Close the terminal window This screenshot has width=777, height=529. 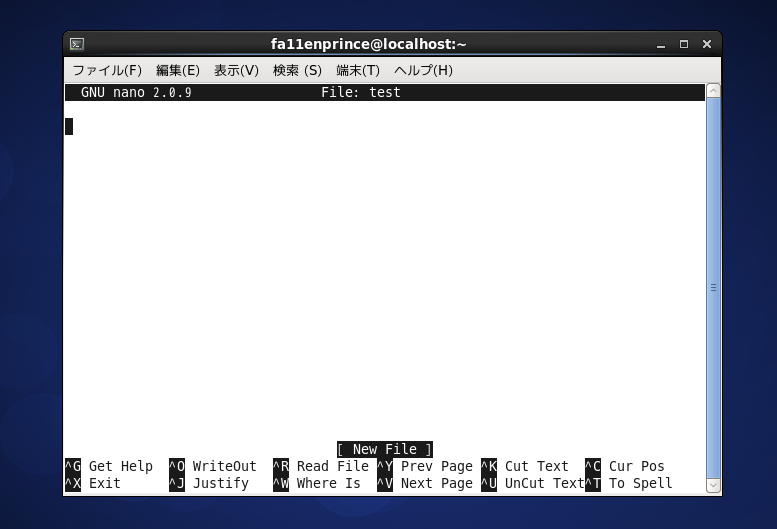(x=707, y=44)
